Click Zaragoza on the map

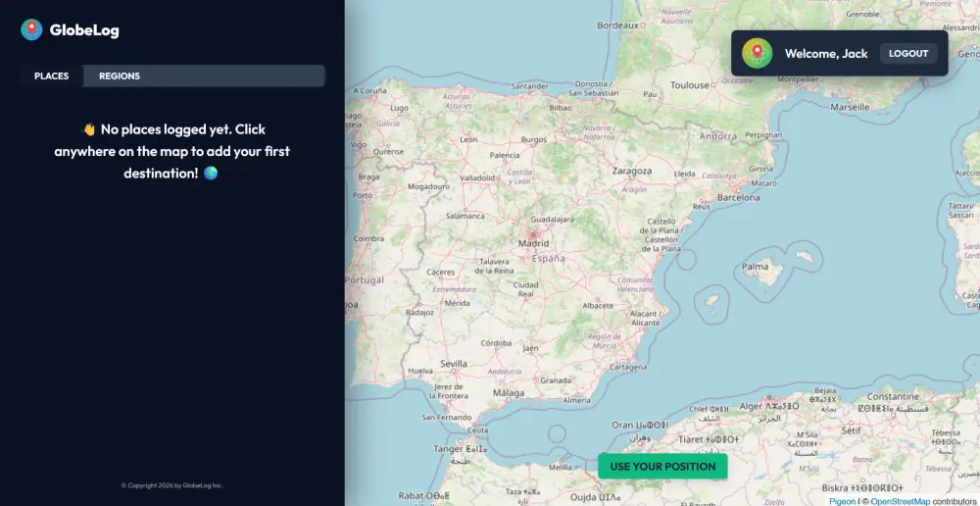click(x=632, y=170)
